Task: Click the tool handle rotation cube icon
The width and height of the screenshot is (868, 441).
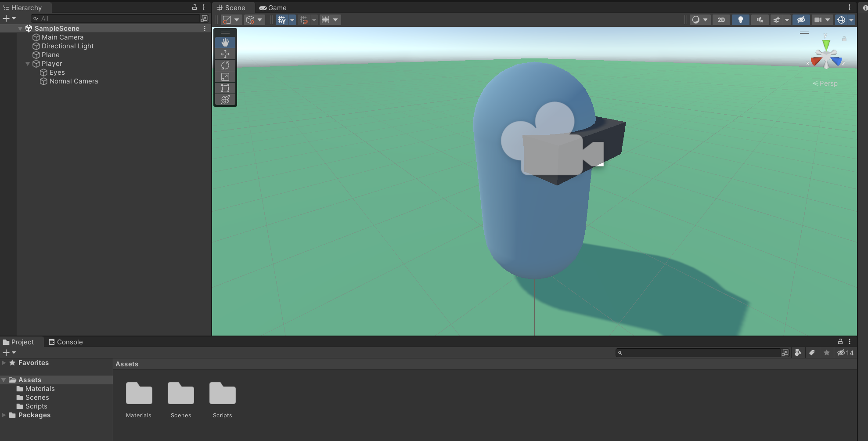Action: 250,20
